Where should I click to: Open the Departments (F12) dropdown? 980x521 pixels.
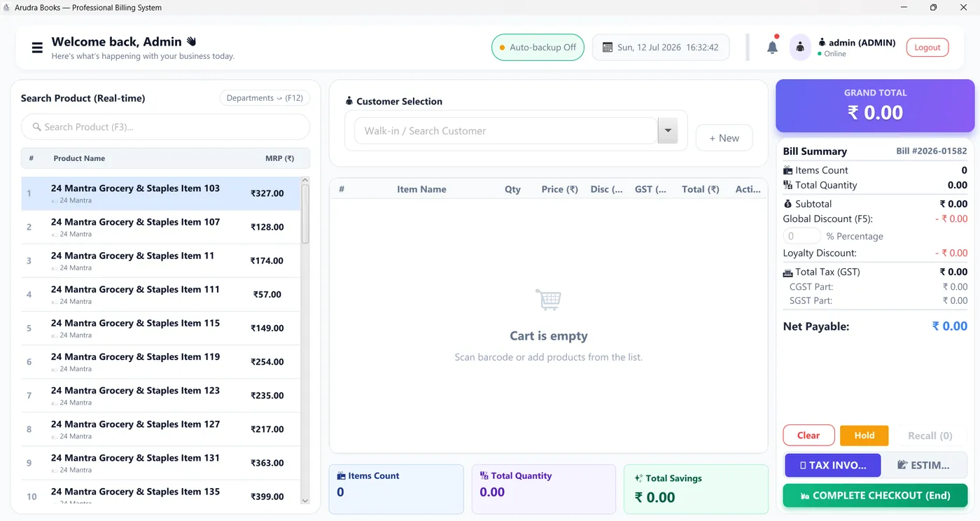point(265,98)
